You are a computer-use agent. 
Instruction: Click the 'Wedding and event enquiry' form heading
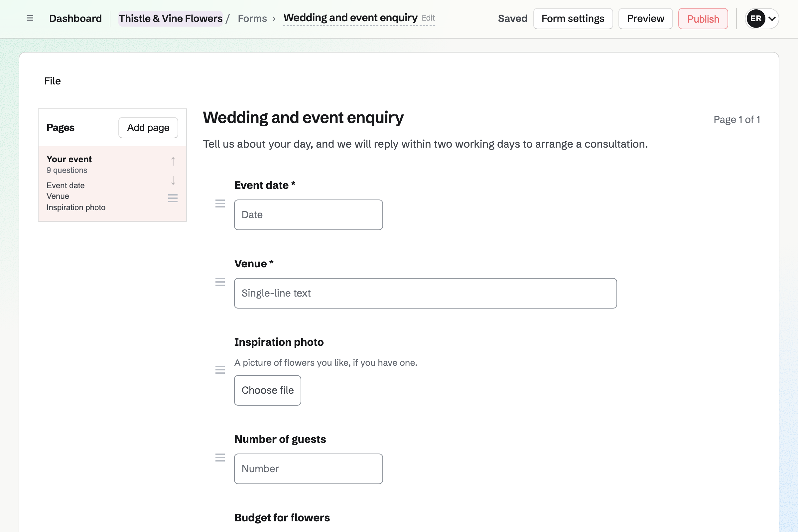click(303, 118)
